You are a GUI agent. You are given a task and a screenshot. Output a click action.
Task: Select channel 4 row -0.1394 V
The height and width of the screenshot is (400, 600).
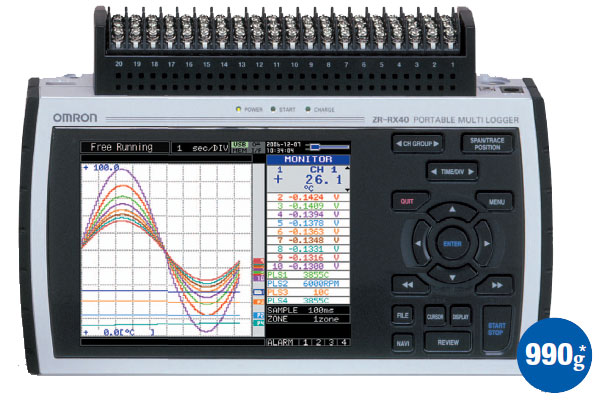tap(308, 214)
